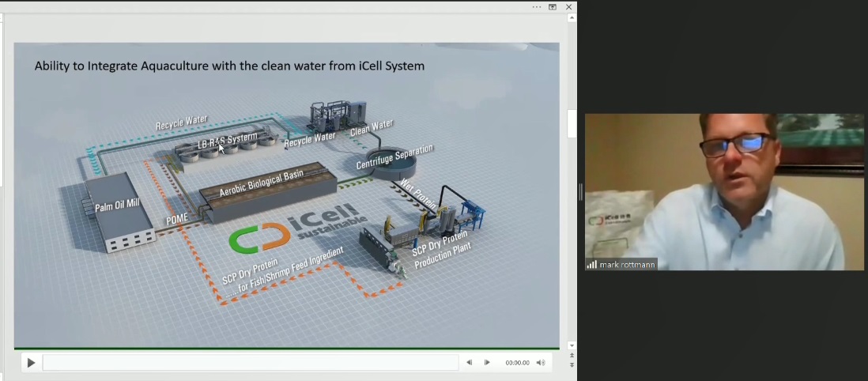
Task: Click the 00:00.00 media time display
Action: (x=517, y=363)
